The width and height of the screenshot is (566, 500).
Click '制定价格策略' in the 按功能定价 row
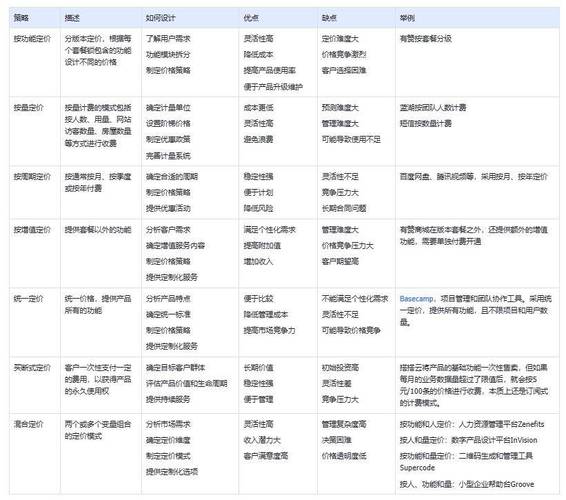(x=168, y=70)
